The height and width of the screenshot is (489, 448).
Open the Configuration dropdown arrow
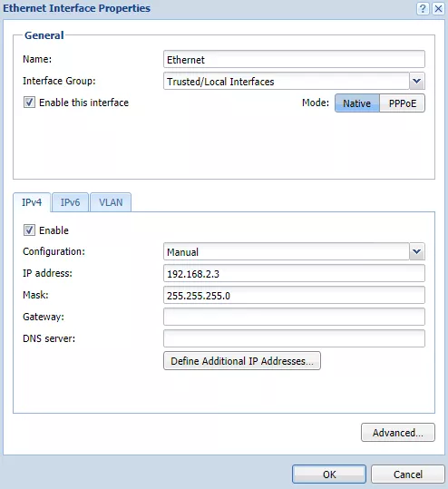[x=417, y=251]
